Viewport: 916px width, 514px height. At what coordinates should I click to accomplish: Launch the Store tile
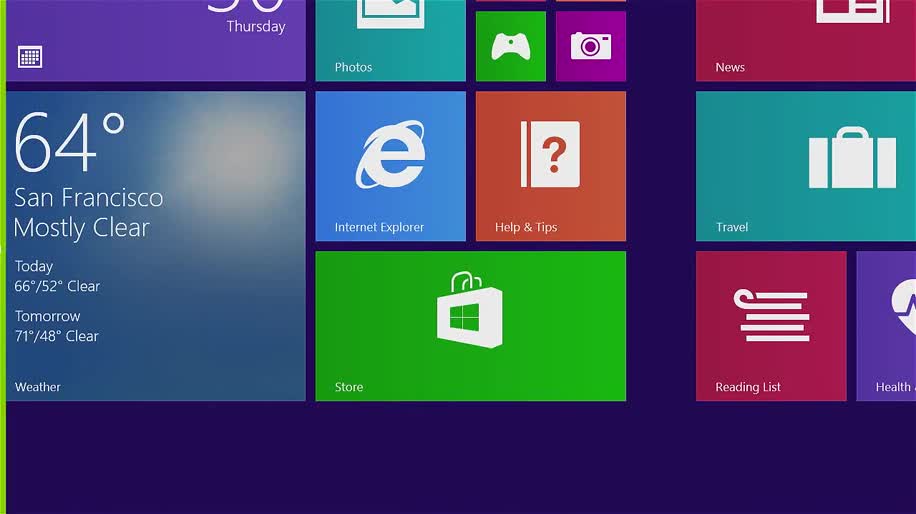coord(470,326)
